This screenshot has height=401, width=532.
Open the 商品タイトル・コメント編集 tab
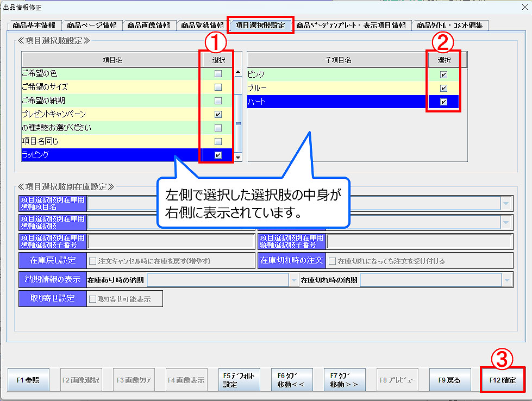pos(450,26)
